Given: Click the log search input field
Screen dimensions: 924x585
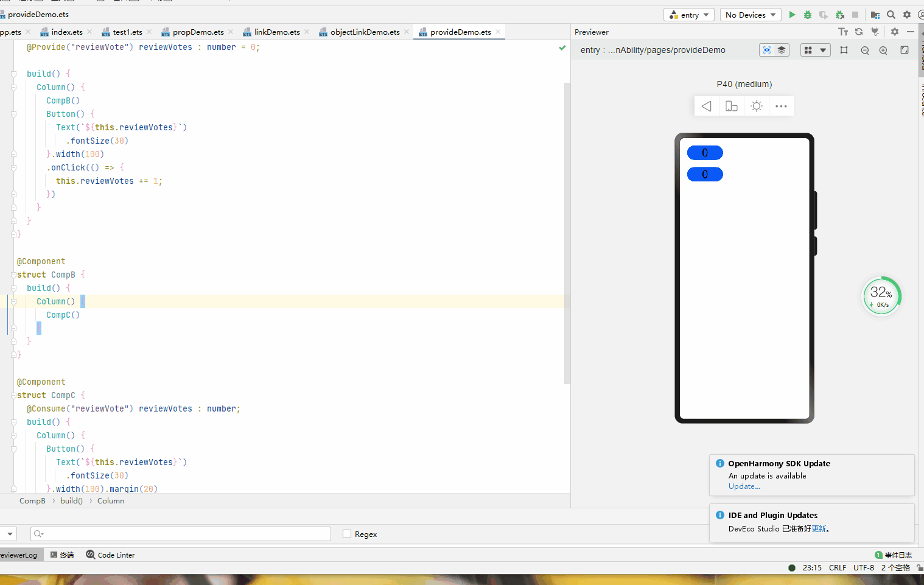Looking at the screenshot, I should [x=181, y=534].
